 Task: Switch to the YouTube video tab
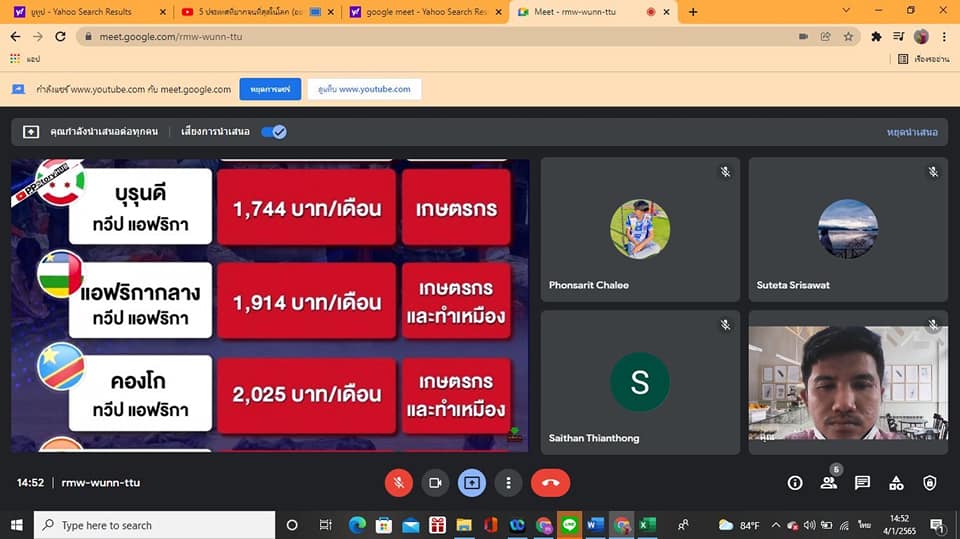click(255, 12)
